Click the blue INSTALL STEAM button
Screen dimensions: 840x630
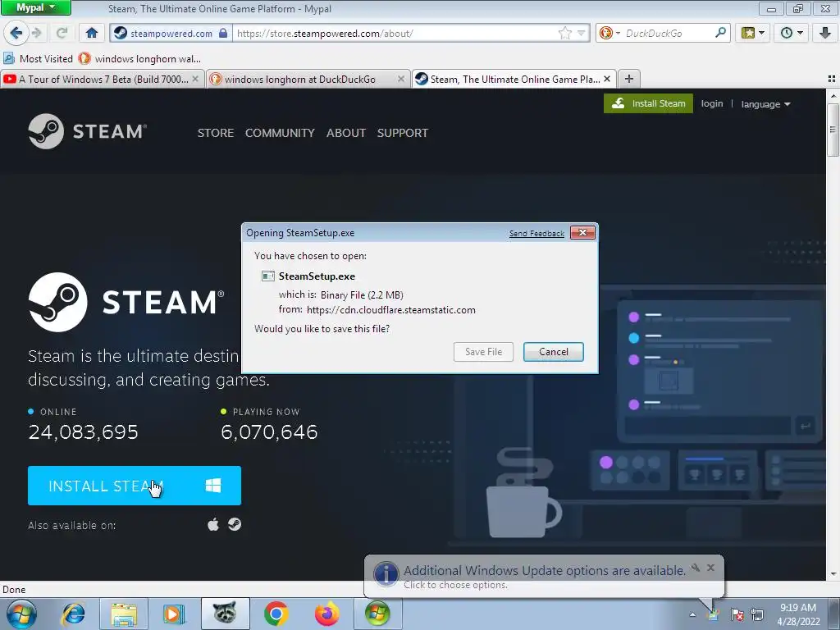coord(135,486)
